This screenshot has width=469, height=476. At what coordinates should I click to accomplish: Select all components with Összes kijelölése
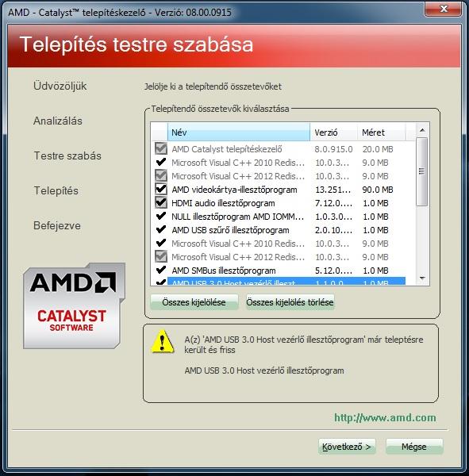pos(194,302)
